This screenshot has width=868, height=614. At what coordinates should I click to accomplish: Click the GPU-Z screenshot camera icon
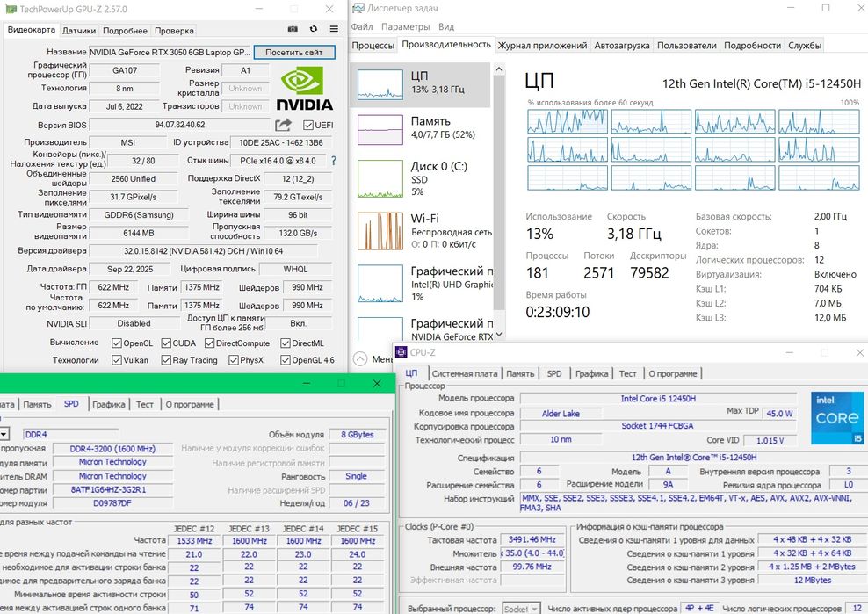pyautogui.click(x=293, y=29)
